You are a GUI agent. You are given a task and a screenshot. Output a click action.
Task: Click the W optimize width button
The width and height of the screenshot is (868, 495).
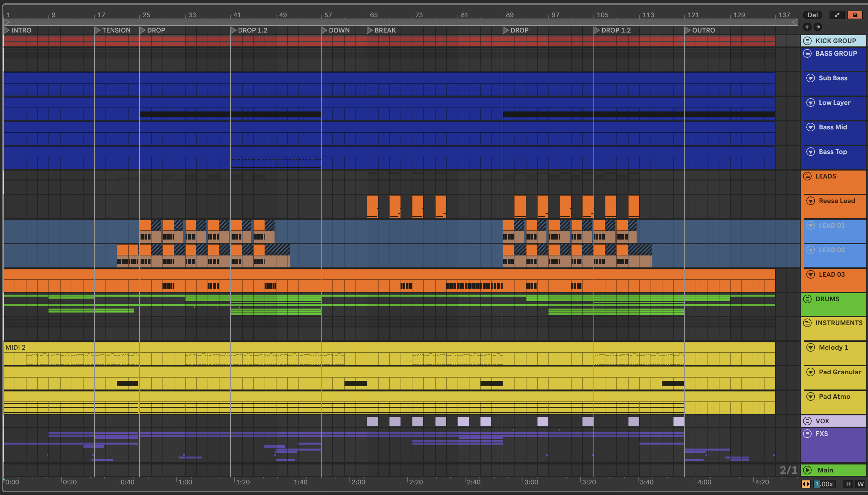click(x=860, y=484)
